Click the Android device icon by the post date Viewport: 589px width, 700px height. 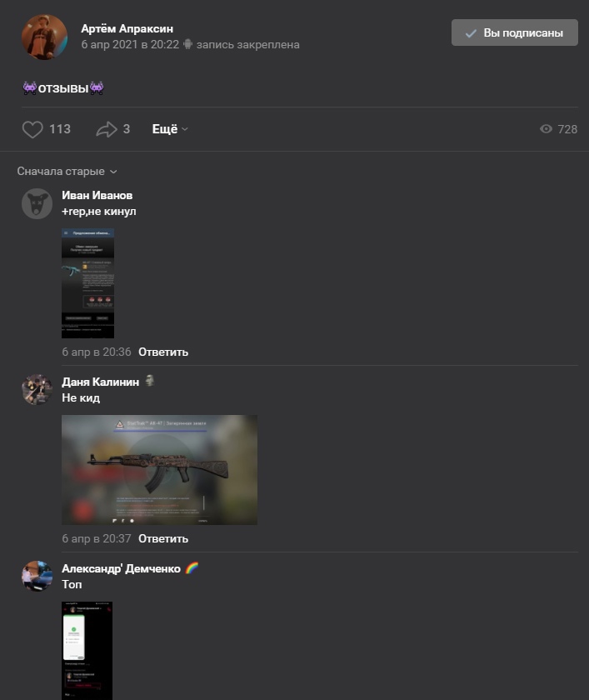(x=187, y=44)
